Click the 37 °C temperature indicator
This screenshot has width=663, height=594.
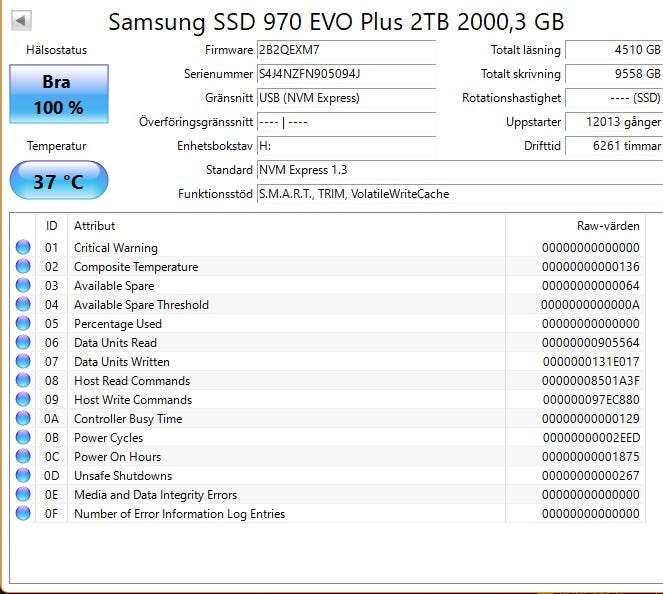tap(59, 181)
